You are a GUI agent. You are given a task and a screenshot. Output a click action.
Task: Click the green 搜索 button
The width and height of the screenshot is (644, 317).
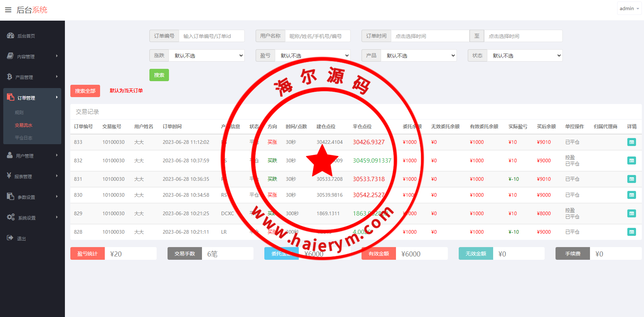[x=159, y=75]
